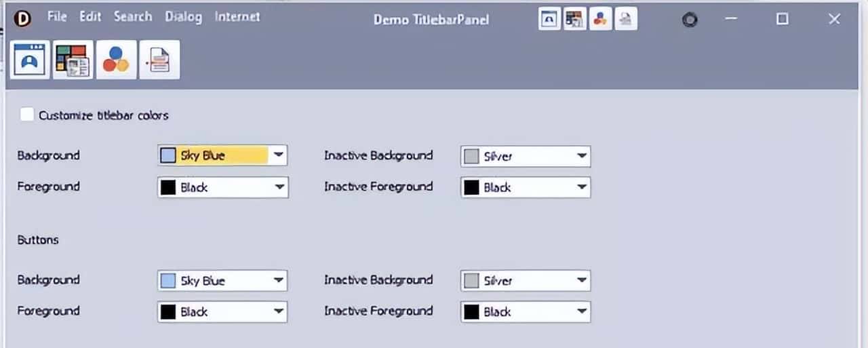Viewport: 868px width, 348px height.
Task: Click the small window icon in the titlebar
Action: point(550,20)
